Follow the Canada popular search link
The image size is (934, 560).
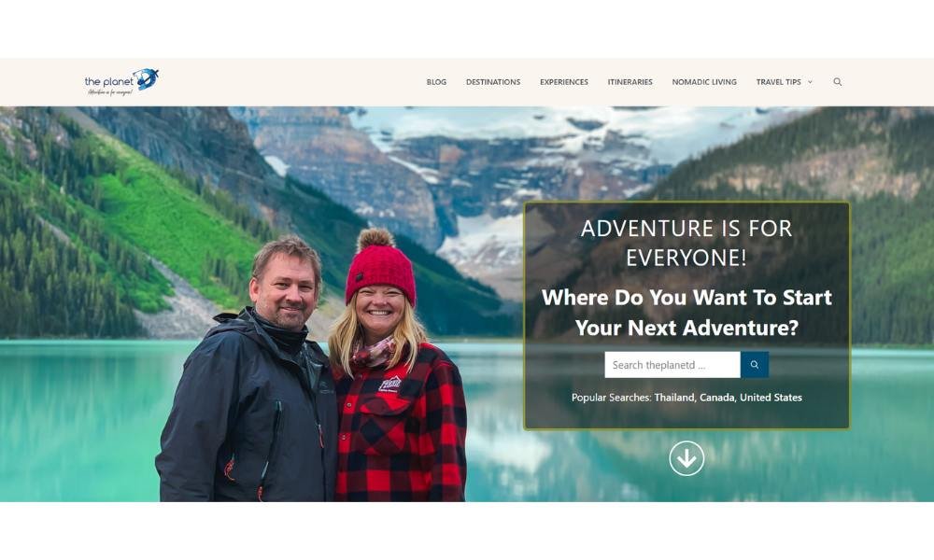[x=716, y=398]
